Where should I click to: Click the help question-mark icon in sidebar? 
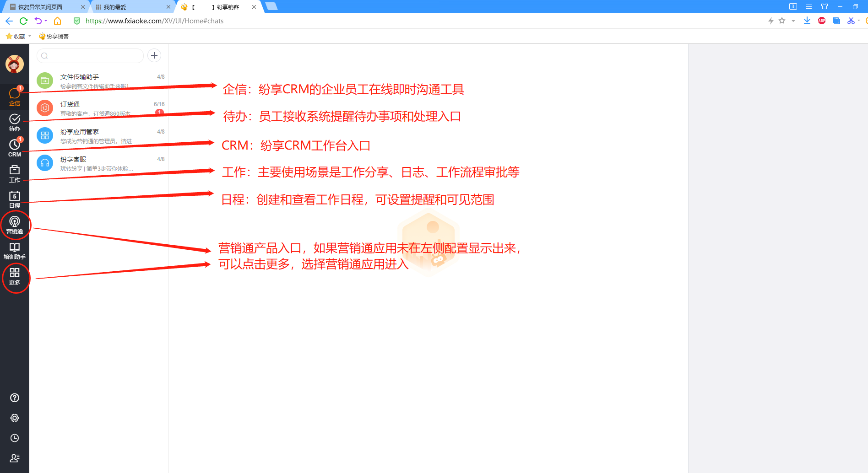[15, 398]
